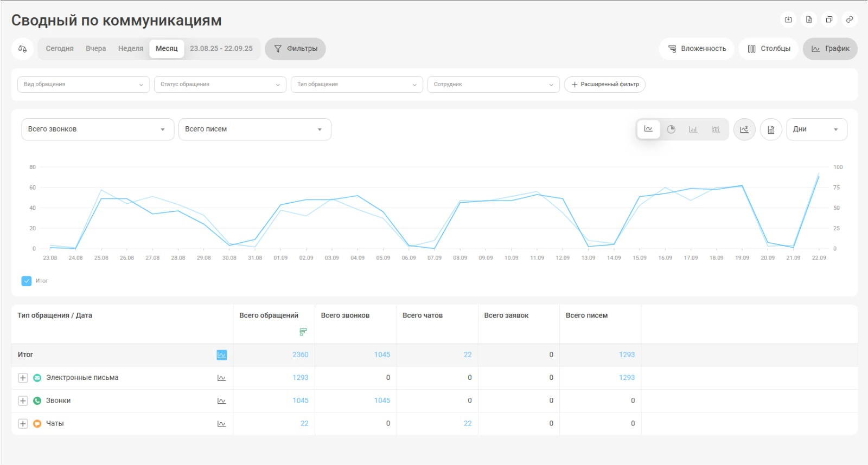Click the Расширенный фильтр button
Viewport: 868px width, 465px height.
point(605,85)
